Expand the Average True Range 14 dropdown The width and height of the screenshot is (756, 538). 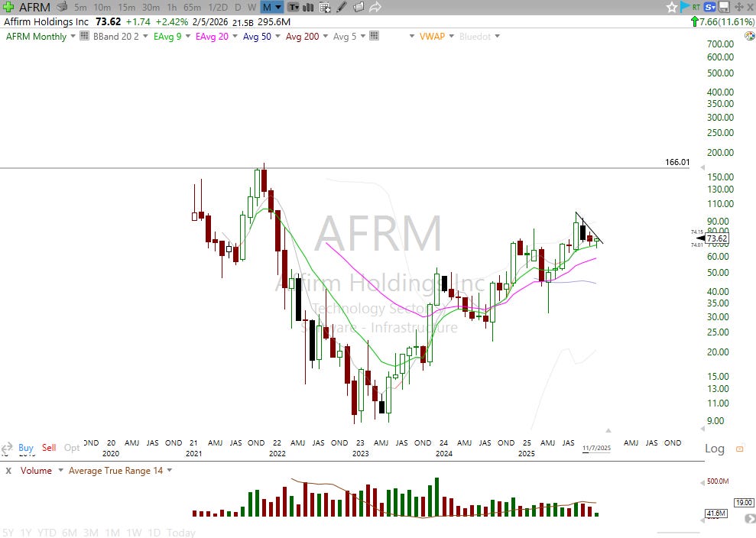(x=169, y=470)
